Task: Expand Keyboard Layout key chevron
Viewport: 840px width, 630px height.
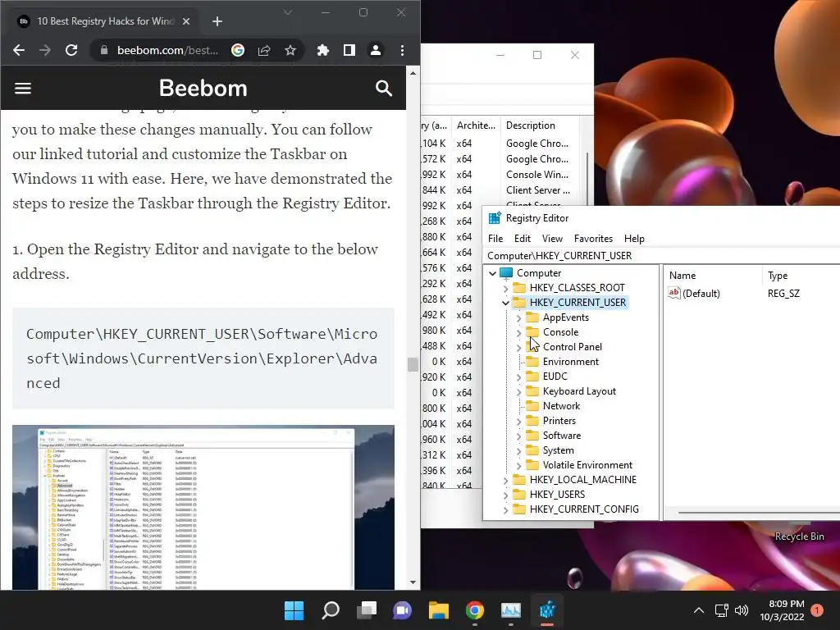Action: pyautogui.click(x=518, y=391)
